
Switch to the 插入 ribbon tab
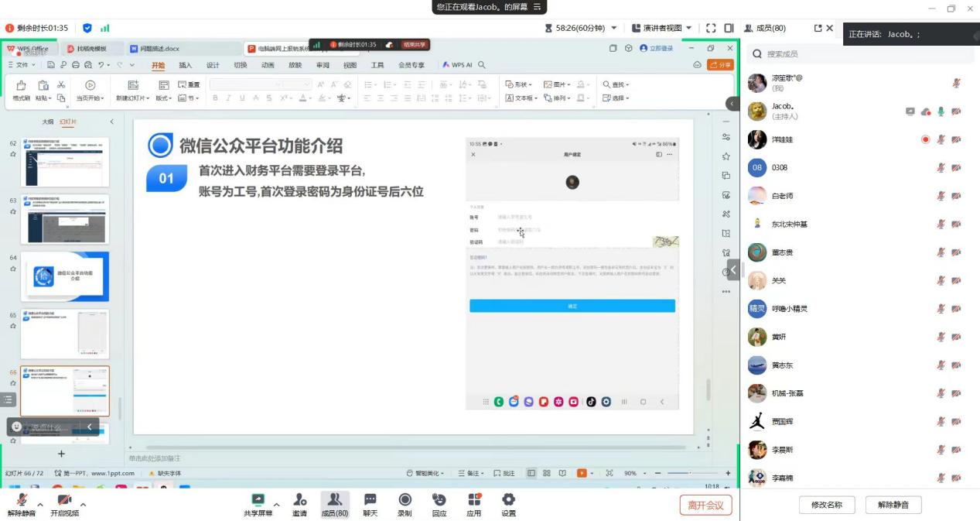click(x=185, y=66)
